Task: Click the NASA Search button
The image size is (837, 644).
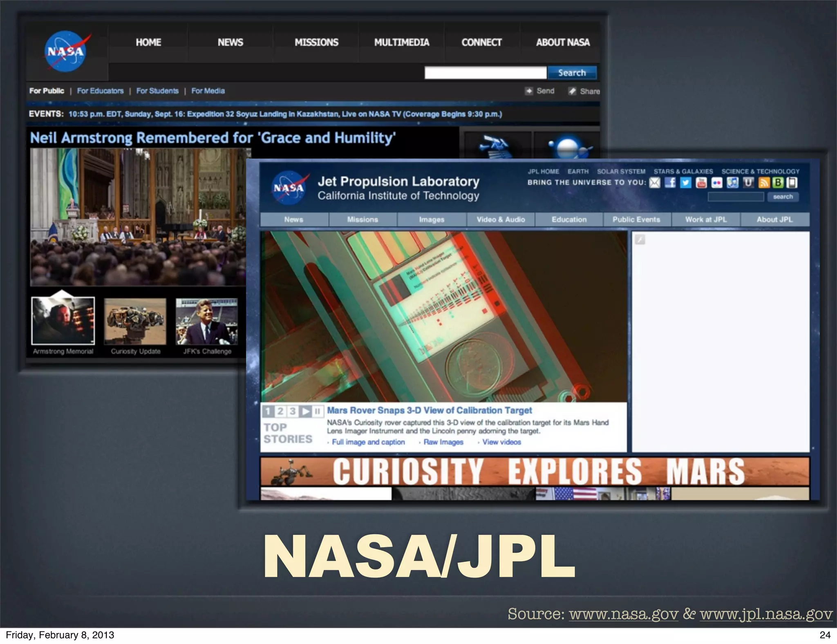Action: tap(572, 73)
